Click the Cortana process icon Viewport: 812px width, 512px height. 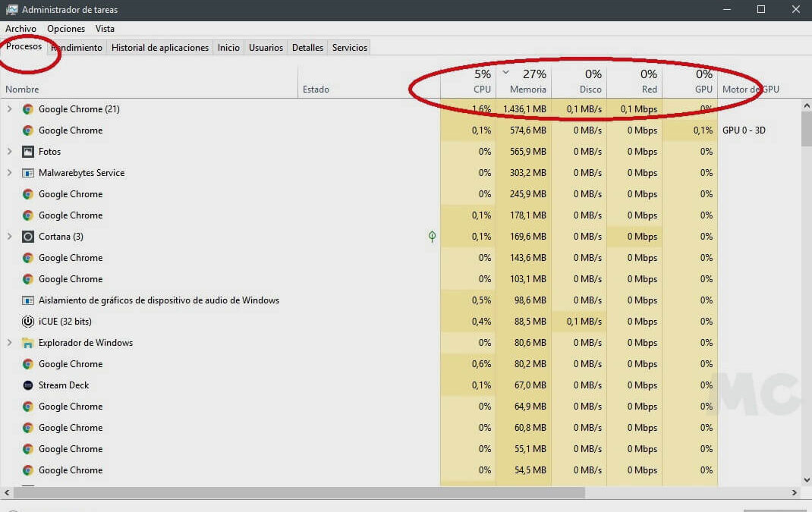(x=28, y=237)
